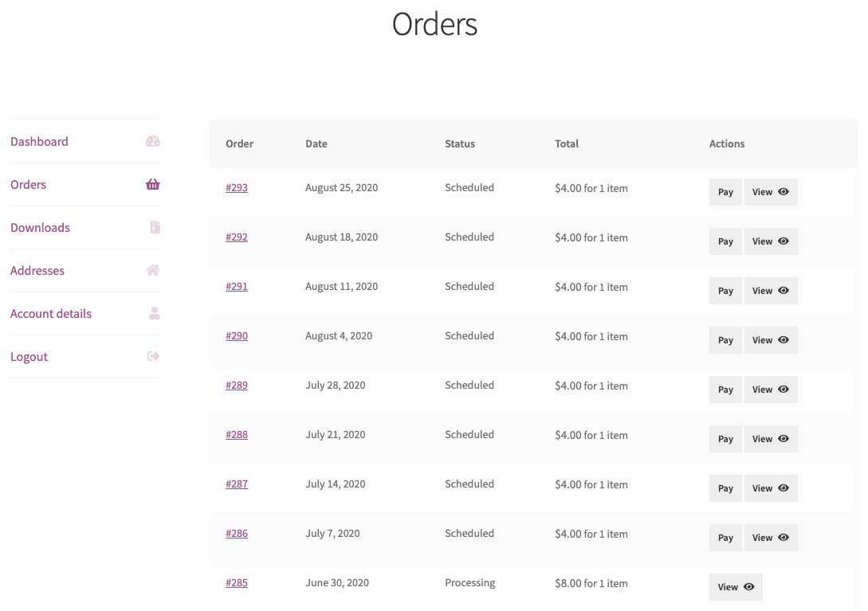Click the Dashboard gauge icon
Screen dimensions: 868x611
153,142
